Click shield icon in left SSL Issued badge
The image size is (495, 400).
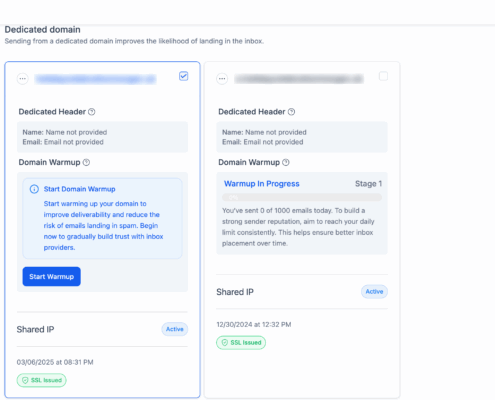point(25,380)
